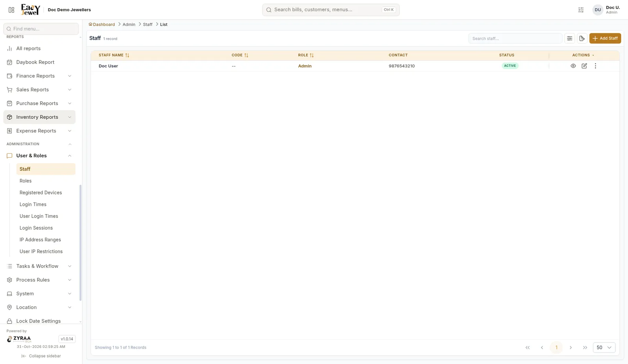Sort the table by Role column
628x364 pixels.
[312, 55]
